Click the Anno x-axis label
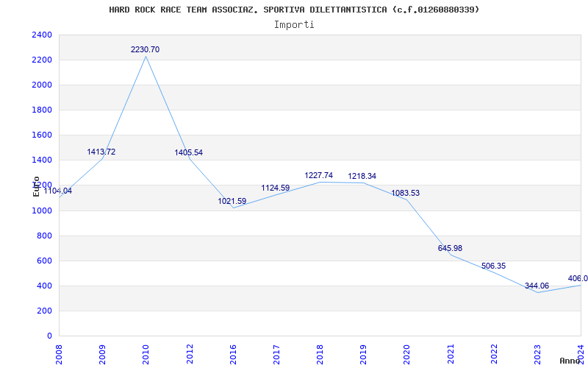This screenshot has width=588, height=368. pyautogui.click(x=570, y=361)
